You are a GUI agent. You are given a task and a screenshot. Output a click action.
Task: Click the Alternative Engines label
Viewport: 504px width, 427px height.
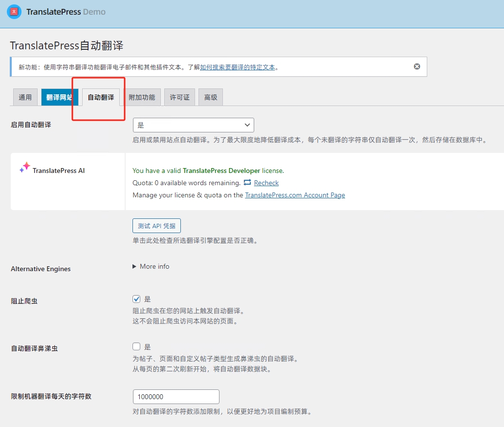click(x=41, y=269)
